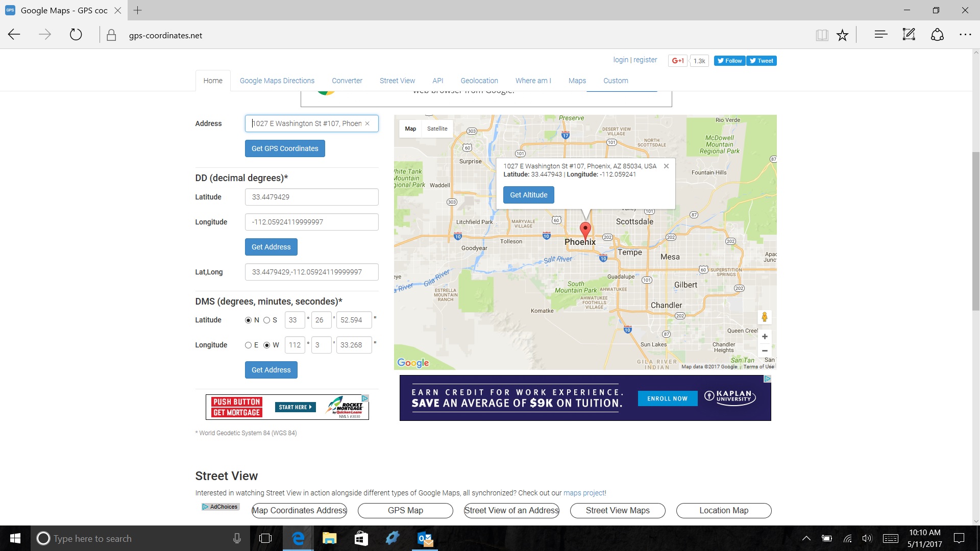Click the longitude degrees field 112
This screenshot has width=980, height=551.
[295, 345]
